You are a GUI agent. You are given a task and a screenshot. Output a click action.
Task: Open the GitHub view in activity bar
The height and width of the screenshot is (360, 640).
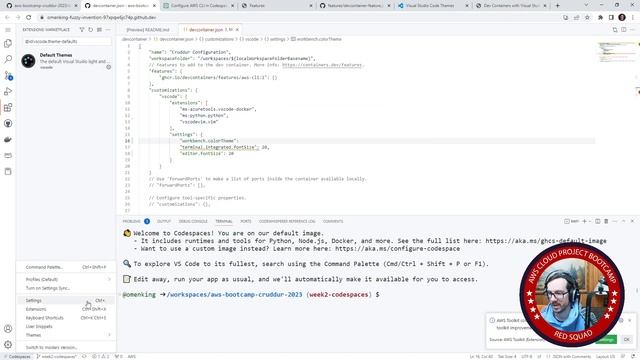[8, 123]
